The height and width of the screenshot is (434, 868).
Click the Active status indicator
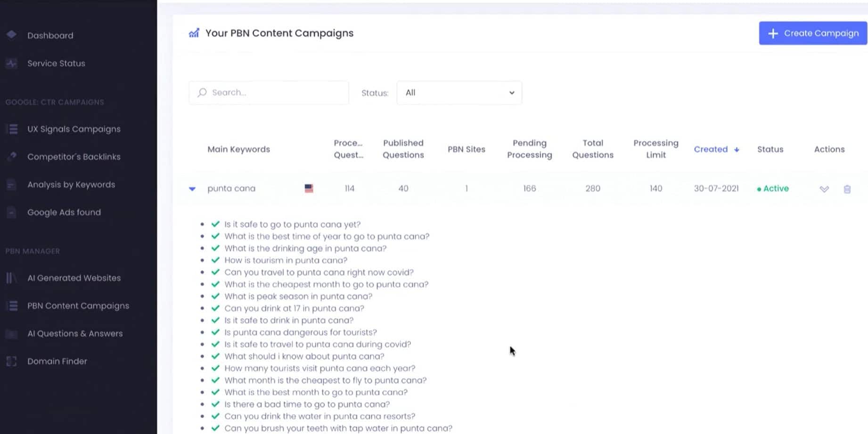tap(772, 188)
